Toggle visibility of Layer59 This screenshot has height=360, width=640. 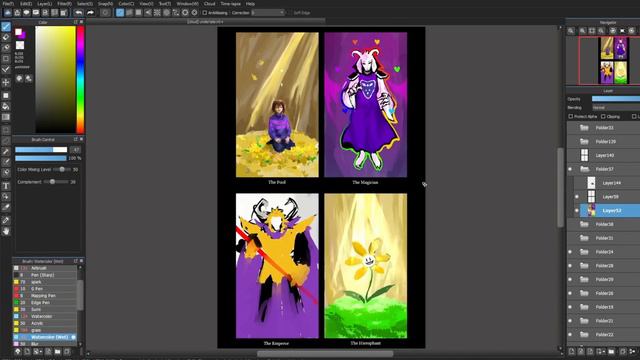(577, 197)
